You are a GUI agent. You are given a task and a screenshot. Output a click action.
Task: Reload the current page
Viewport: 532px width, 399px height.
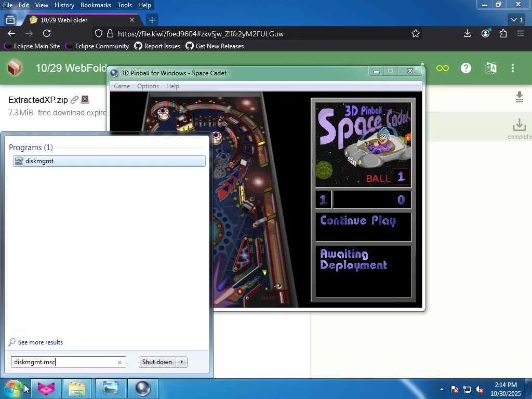[47, 33]
